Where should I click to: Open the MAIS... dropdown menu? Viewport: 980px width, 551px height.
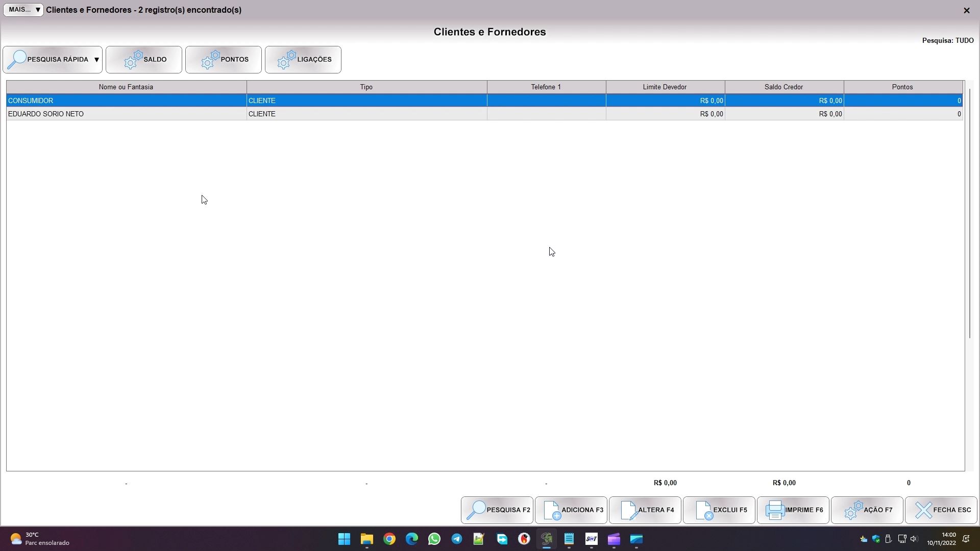pyautogui.click(x=23, y=10)
